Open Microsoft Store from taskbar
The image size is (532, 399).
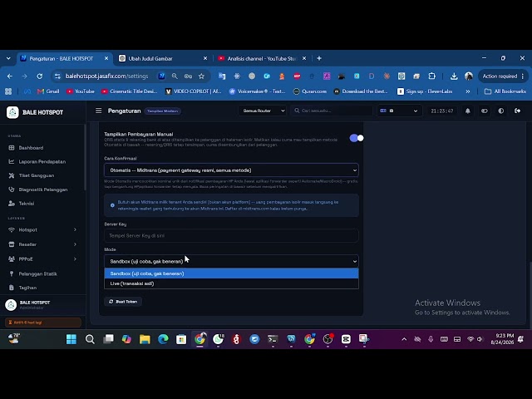[181, 339]
